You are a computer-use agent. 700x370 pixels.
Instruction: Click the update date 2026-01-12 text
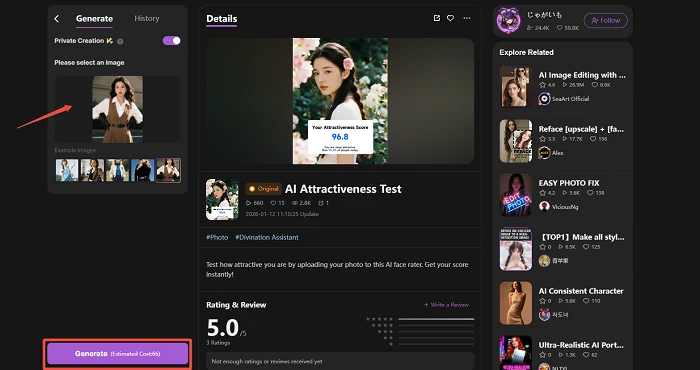(282, 214)
